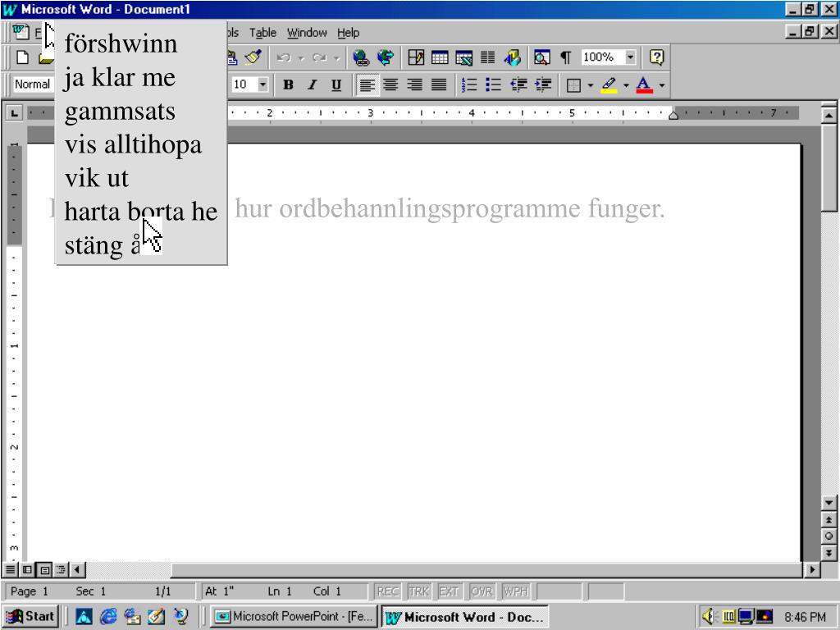Open Tables and Borders toolbar icon

[416, 57]
